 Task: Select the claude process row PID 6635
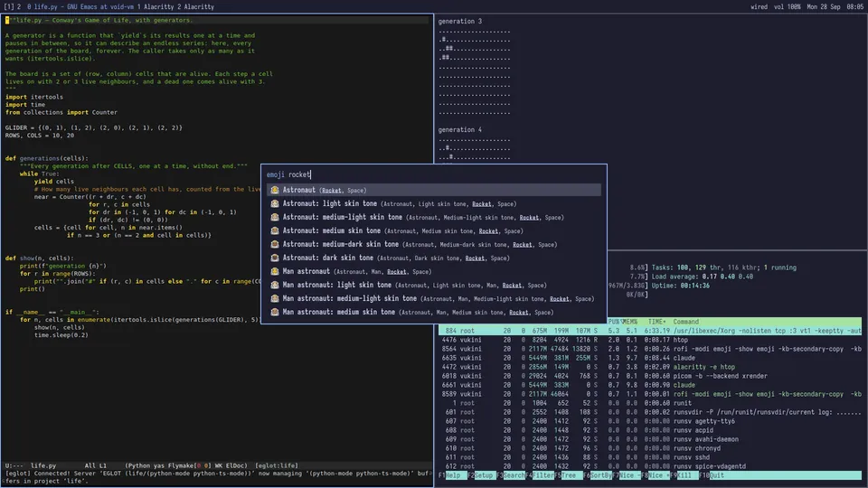[650, 358]
